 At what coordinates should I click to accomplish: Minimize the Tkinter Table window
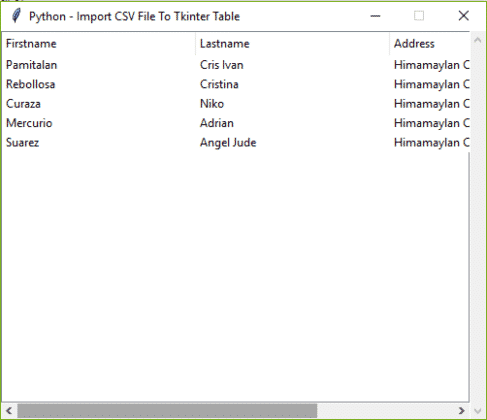[x=375, y=16]
